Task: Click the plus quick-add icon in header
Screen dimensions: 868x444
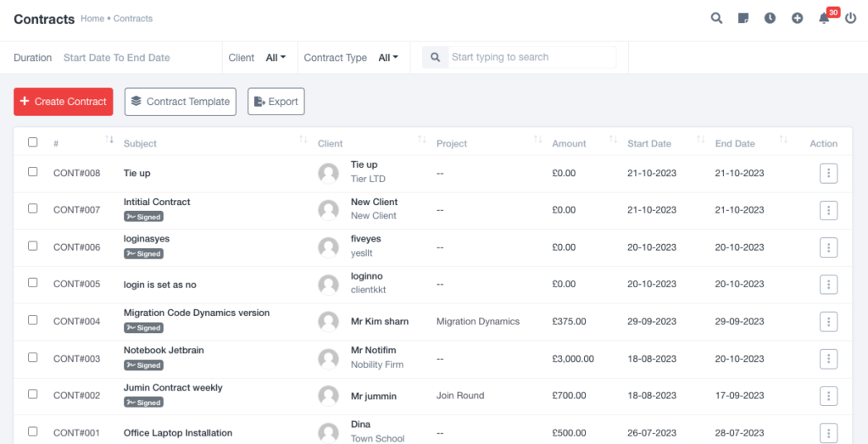Action: coord(797,19)
